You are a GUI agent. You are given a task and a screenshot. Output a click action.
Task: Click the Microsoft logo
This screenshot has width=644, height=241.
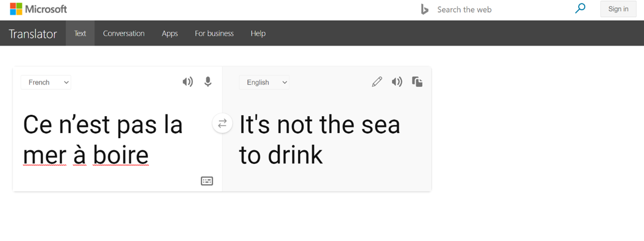[x=38, y=9]
